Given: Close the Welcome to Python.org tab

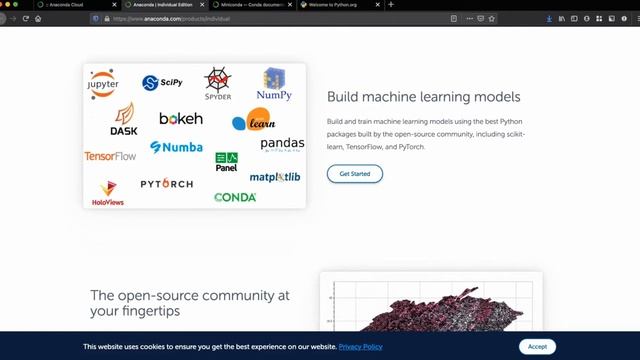Looking at the screenshot, I should [x=378, y=5].
